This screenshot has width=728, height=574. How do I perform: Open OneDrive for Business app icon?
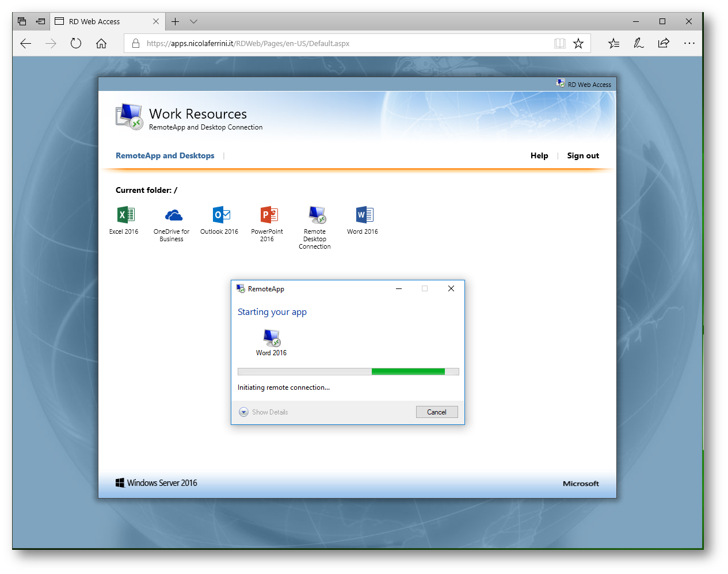(173, 215)
